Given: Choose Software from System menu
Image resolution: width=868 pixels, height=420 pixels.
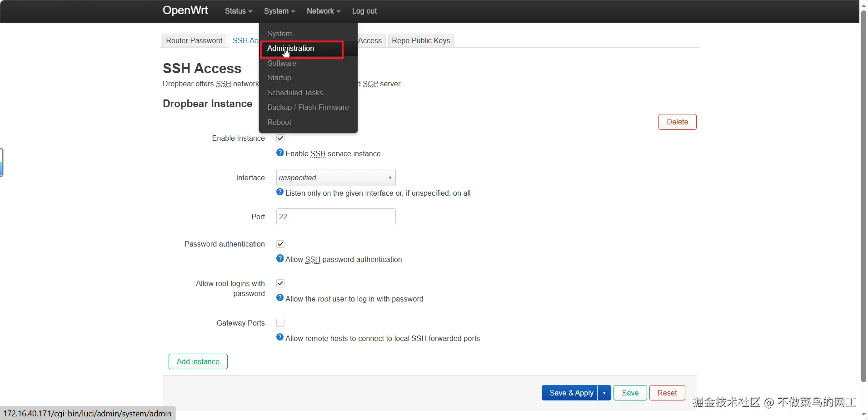Looking at the screenshot, I should point(308,63).
